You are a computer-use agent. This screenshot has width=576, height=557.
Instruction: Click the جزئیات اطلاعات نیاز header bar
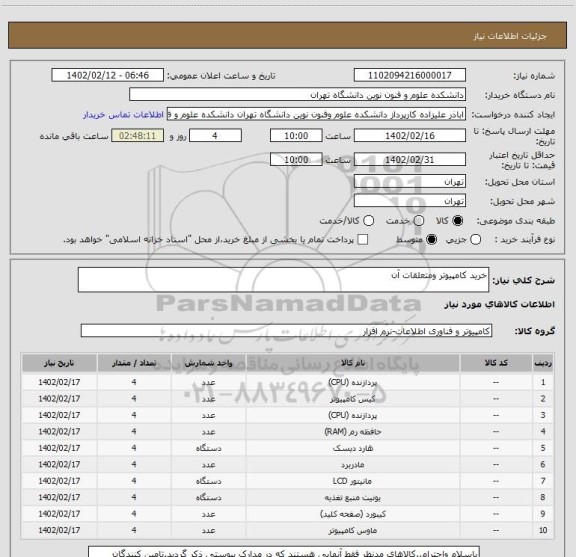(x=287, y=35)
